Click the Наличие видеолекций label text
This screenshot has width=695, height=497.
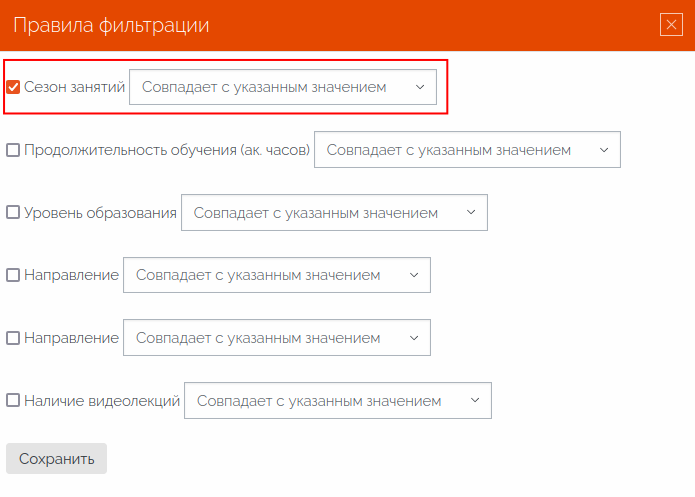pos(102,401)
